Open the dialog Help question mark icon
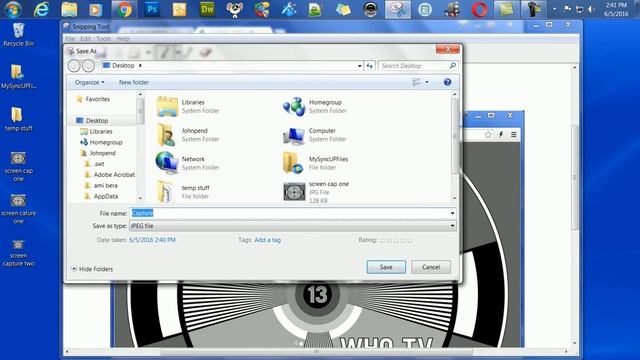The image size is (640, 360). [x=447, y=82]
